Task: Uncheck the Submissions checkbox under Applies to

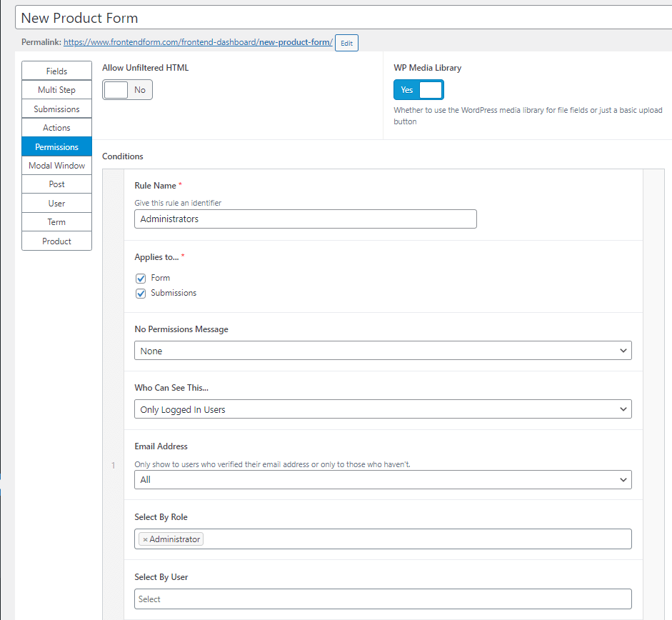Action: click(141, 294)
